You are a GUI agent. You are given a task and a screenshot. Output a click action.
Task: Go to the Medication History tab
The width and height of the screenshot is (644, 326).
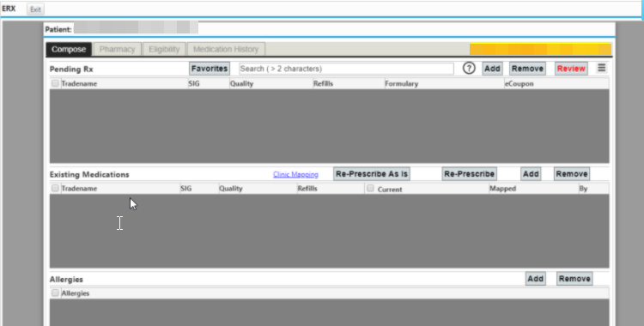[x=226, y=49]
